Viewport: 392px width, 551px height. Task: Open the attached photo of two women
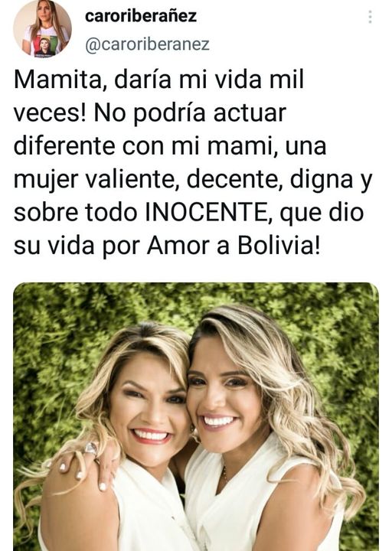(x=196, y=417)
